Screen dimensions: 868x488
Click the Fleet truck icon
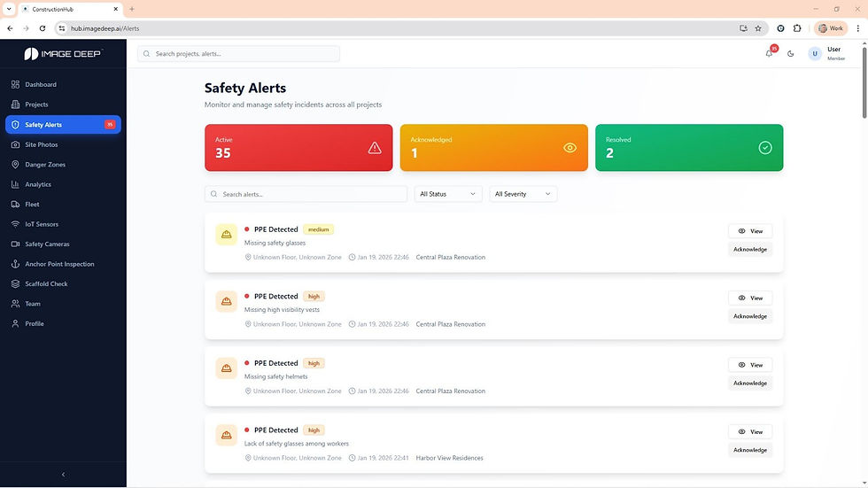(x=15, y=205)
